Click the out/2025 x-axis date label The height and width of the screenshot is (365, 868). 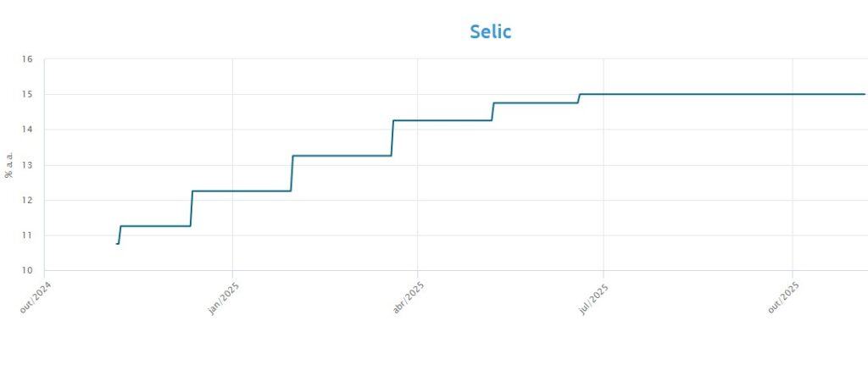click(x=784, y=296)
